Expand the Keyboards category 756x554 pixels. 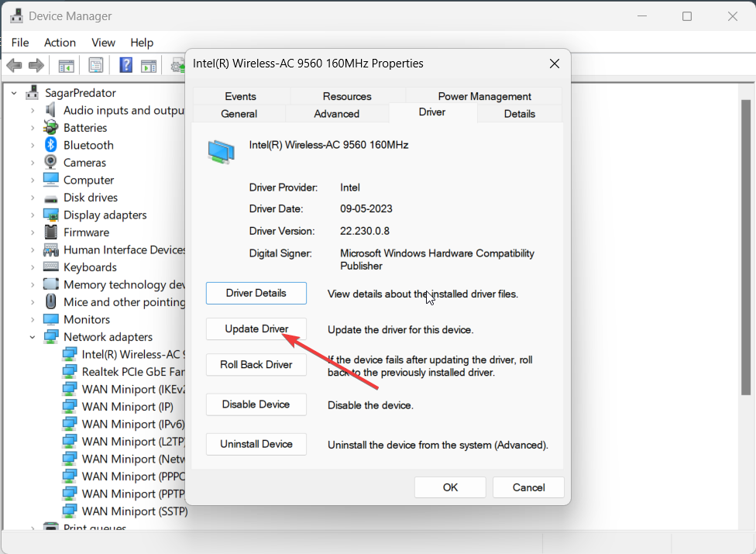33,267
